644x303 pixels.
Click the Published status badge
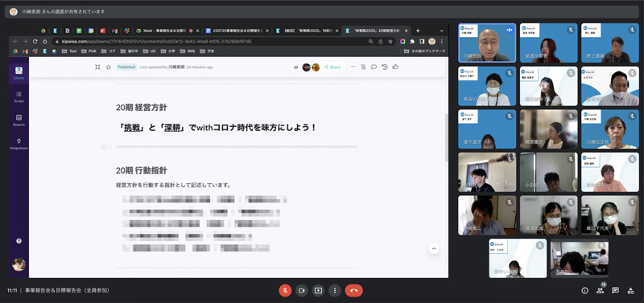(x=126, y=67)
